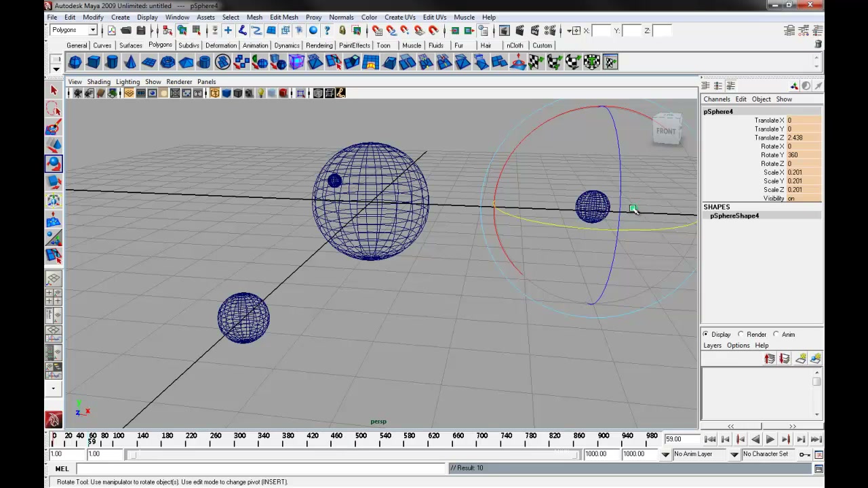Switch to the Surfaces shelf tab
The image size is (868, 488).
click(131, 45)
